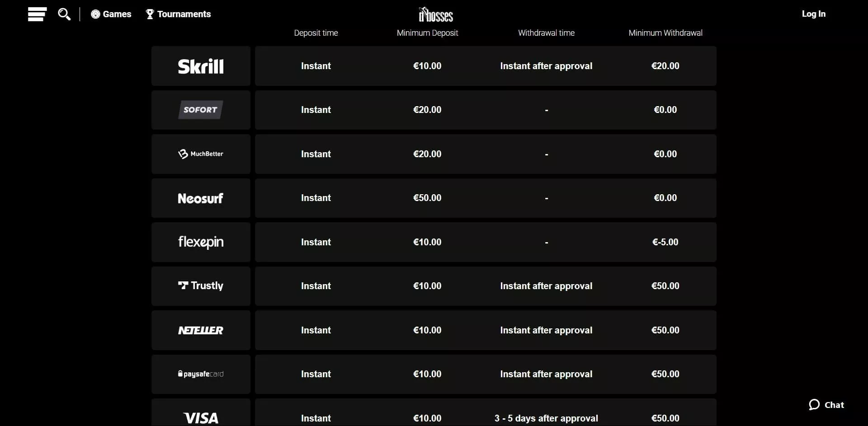Click the Deposit time column header
868x426 pixels.
click(316, 33)
